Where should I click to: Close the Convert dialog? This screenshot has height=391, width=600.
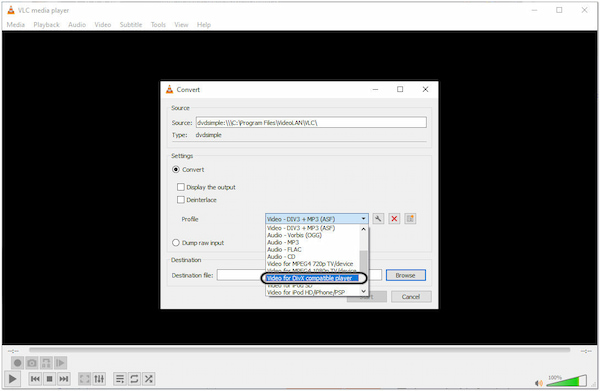tap(425, 89)
